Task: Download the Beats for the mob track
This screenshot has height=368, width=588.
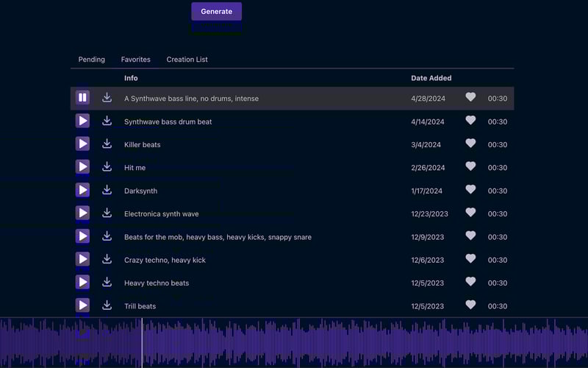Action: tap(107, 236)
